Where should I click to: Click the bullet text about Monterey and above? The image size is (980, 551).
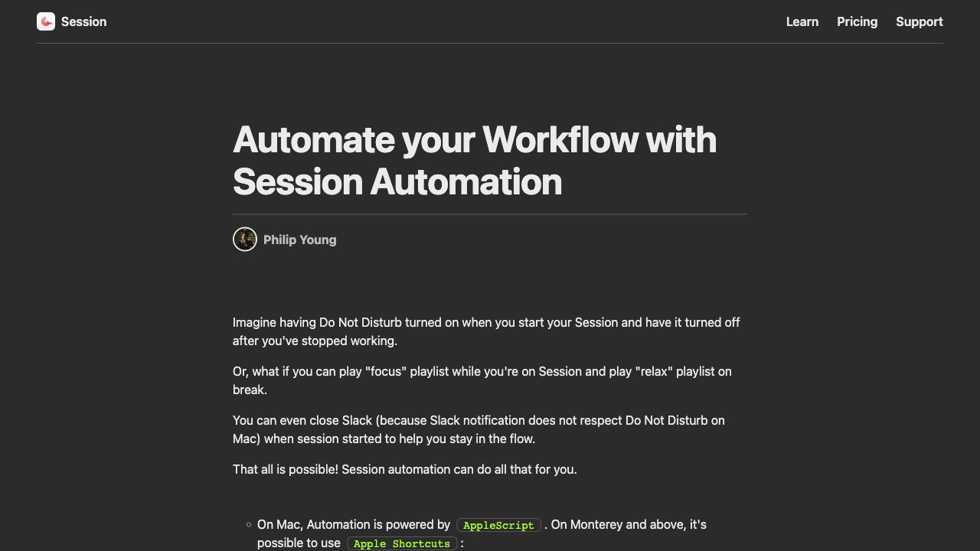click(628, 524)
